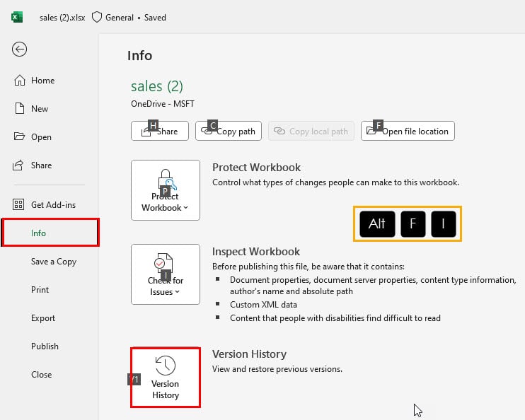Click the Open file location button
The height and width of the screenshot is (420, 525).
point(408,131)
